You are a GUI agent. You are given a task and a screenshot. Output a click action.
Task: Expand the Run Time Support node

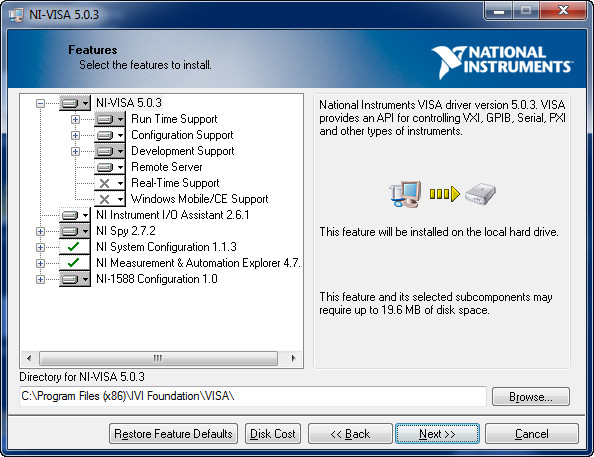click(75, 119)
